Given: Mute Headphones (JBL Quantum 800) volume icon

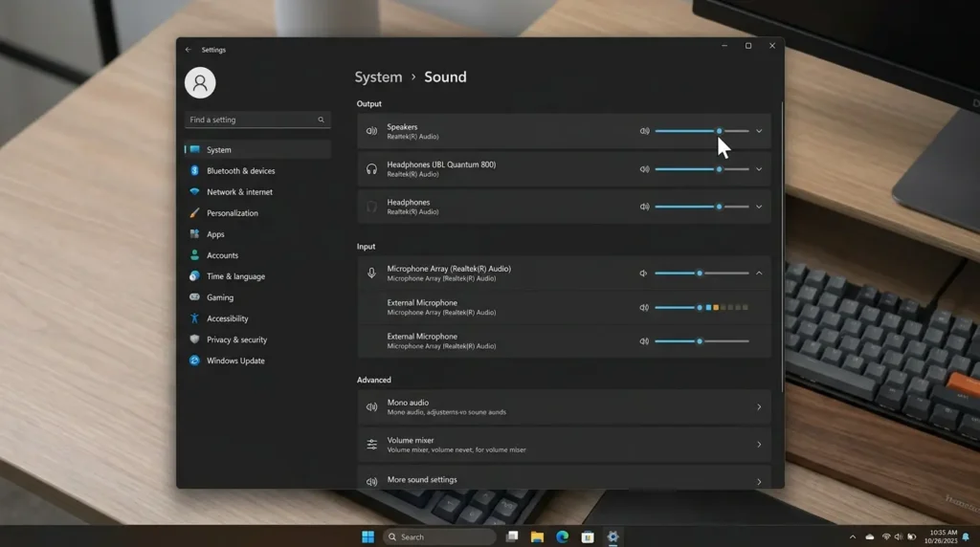Looking at the screenshot, I should click(644, 169).
